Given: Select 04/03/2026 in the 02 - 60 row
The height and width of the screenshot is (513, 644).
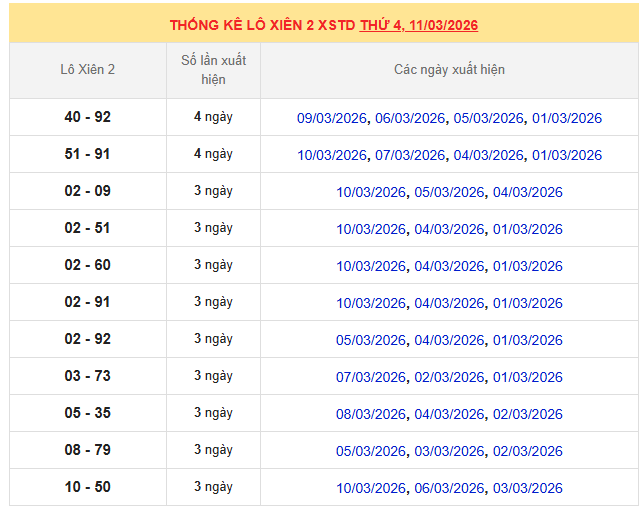Looking at the screenshot, I should pyautogui.click(x=449, y=266).
